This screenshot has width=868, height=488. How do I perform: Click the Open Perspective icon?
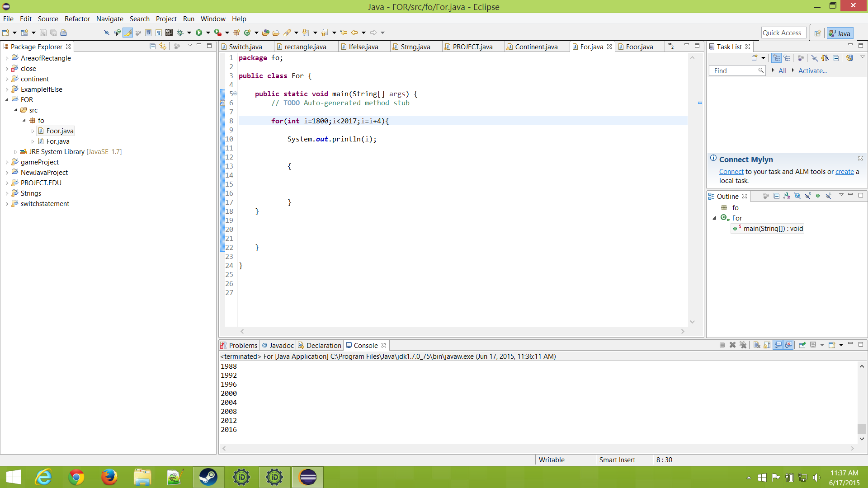coord(817,33)
